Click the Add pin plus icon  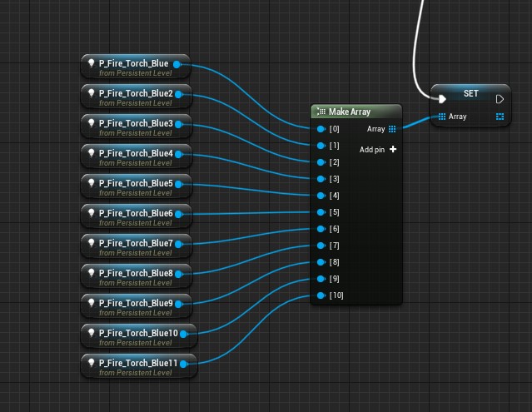click(x=393, y=150)
